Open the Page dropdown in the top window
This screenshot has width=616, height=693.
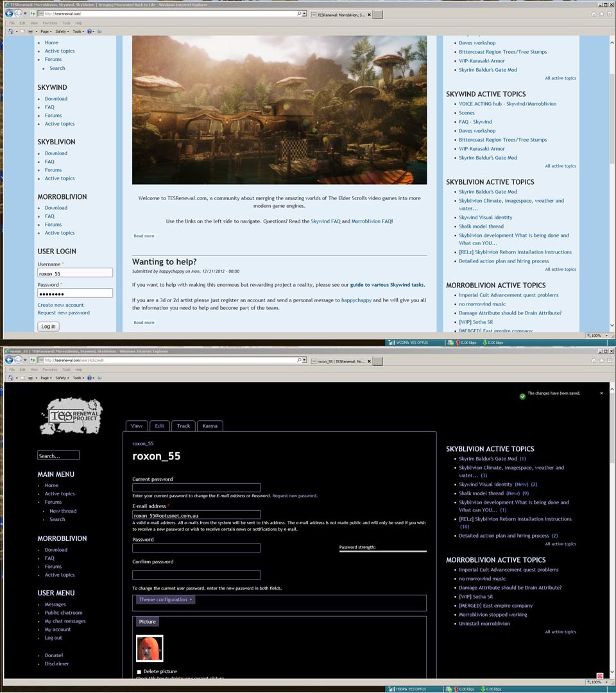(46, 31)
